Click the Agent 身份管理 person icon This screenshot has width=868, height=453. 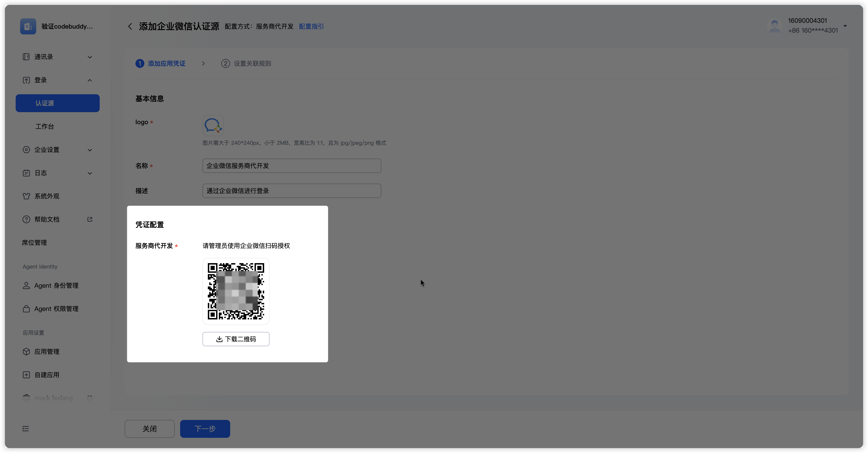(26, 285)
